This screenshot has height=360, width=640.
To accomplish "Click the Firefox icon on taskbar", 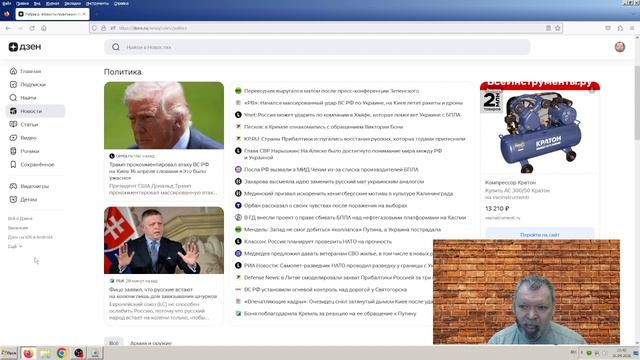I will pyautogui.click(x=28, y=353).
